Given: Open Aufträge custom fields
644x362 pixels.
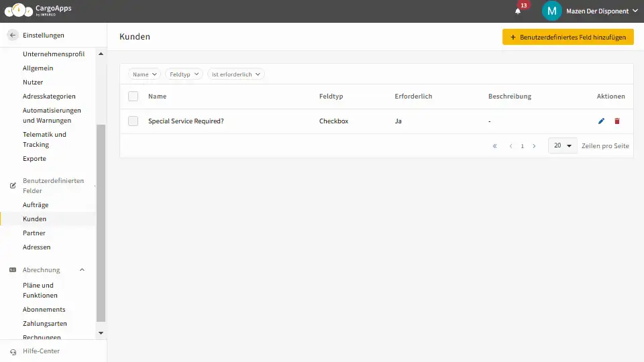Looking at the screenshot, I should coord(36,205).
